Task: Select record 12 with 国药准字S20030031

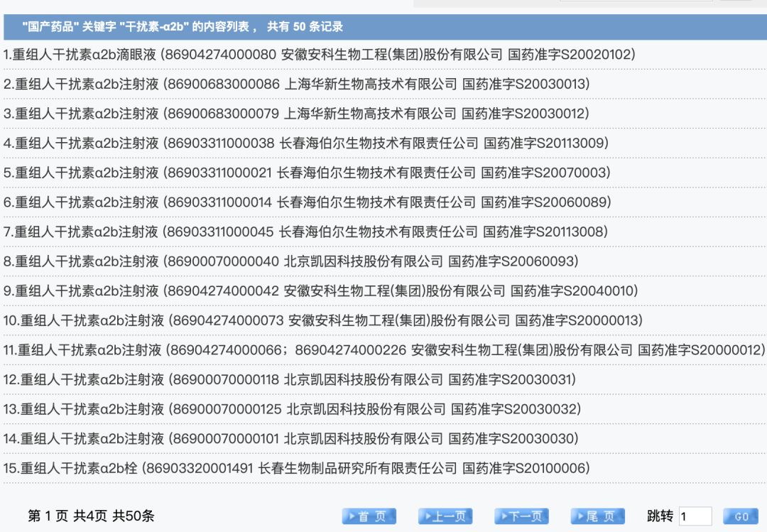Action: (290, 379)
